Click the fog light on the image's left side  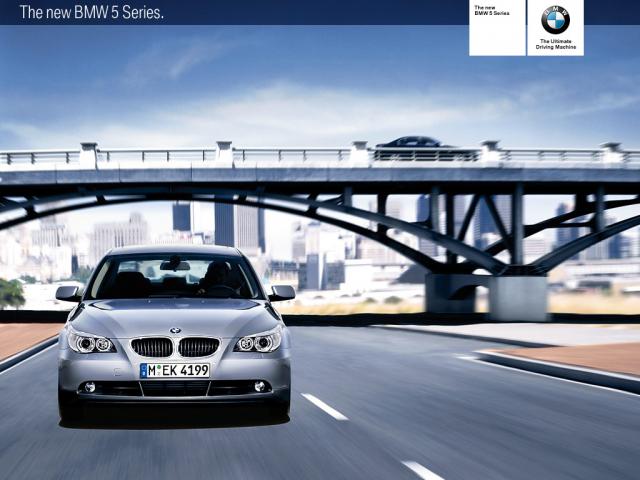tap(89, 387)
